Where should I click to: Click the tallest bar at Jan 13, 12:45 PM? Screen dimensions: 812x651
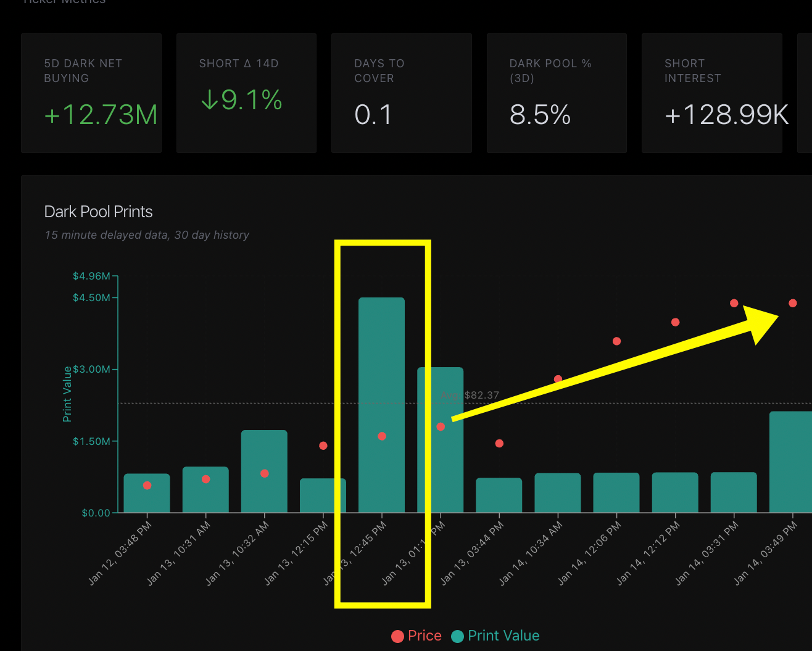[x=381, y=370]
